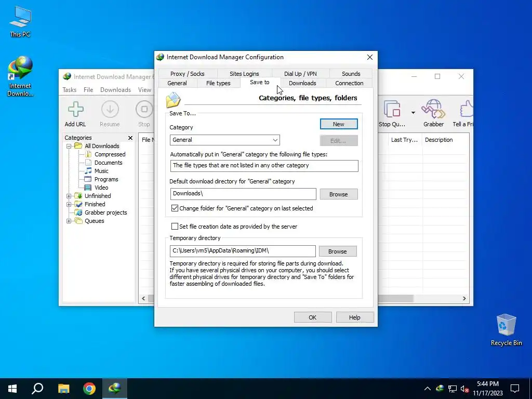Toggle Change folder on last selected checkbox
This screenshot has height=399, width=532.
tap(175, 208)
